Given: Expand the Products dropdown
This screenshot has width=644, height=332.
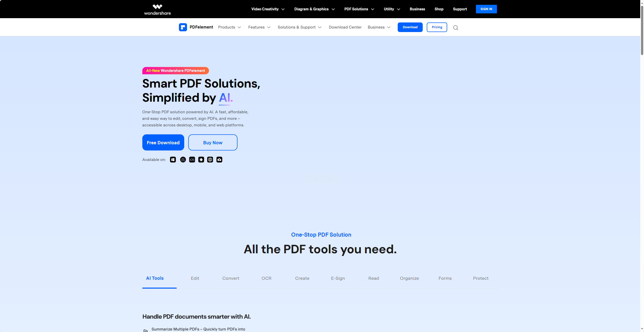Looking at the screenshot, I should [x=229, y=27].
